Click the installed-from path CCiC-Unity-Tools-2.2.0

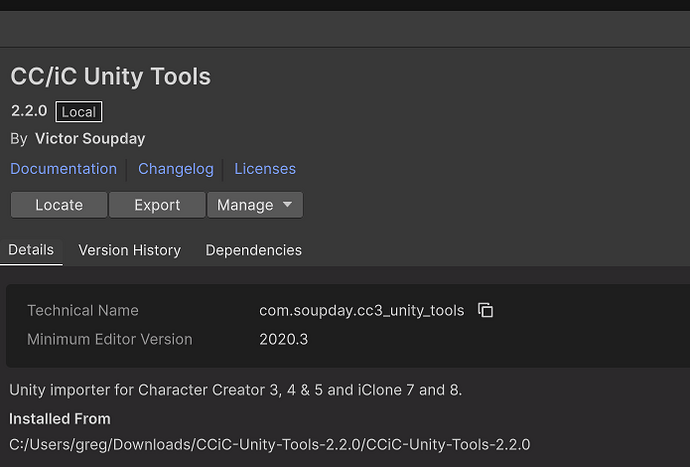click(x=269, y=445)
